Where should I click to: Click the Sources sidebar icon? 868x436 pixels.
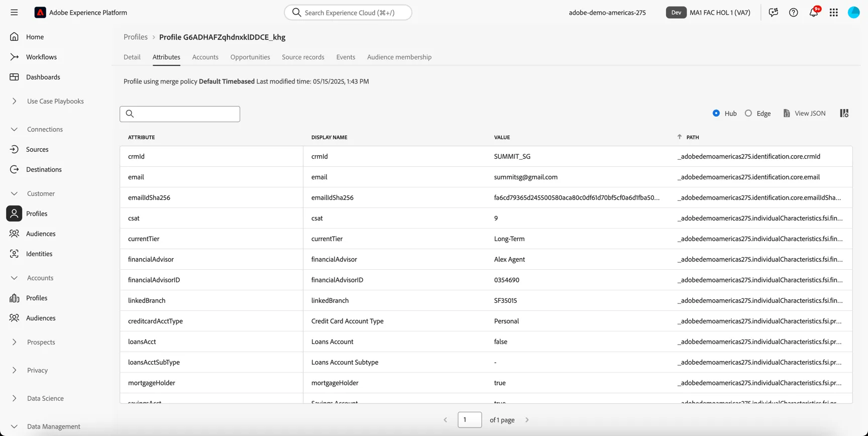(x=14, y=149)
